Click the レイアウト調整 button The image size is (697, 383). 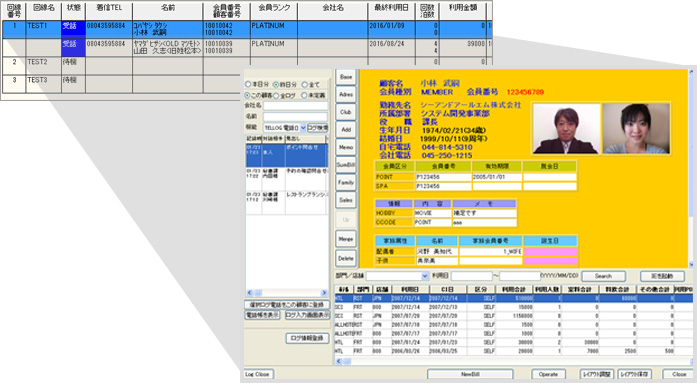[597, 375]
